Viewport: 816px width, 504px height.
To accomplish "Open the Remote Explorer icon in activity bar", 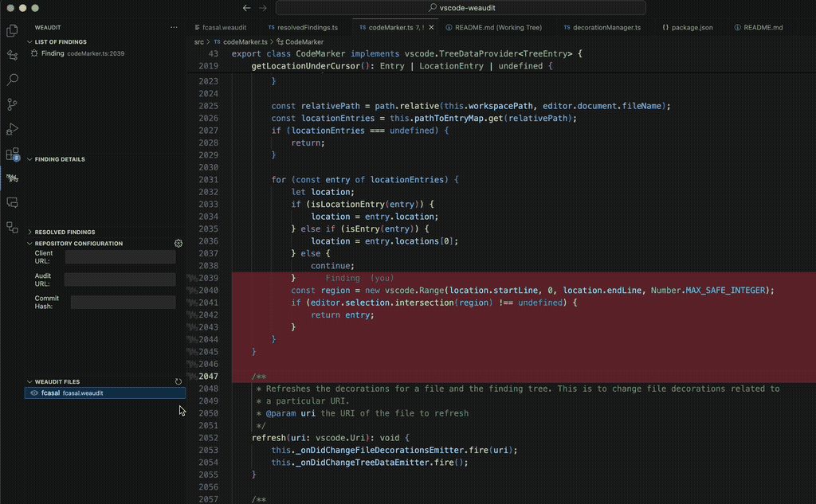I will click(12, 203).
